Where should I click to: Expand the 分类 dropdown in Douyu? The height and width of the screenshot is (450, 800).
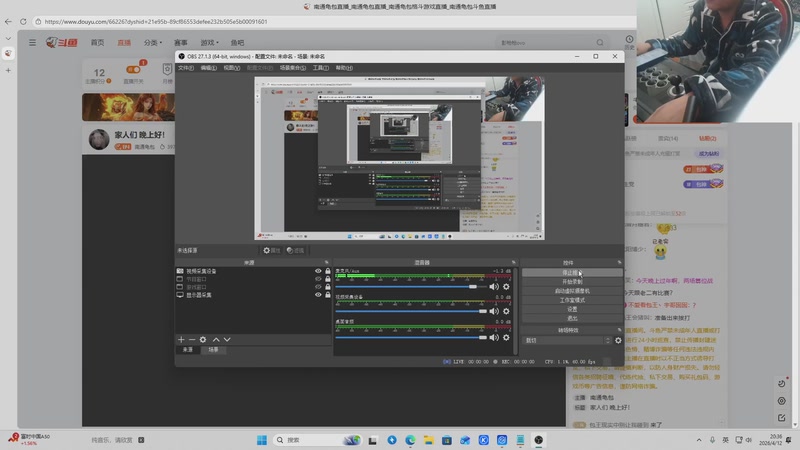coord(153,42)
